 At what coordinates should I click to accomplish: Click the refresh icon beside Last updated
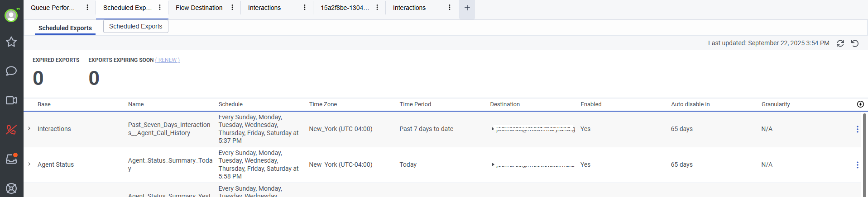coord(840,43)
